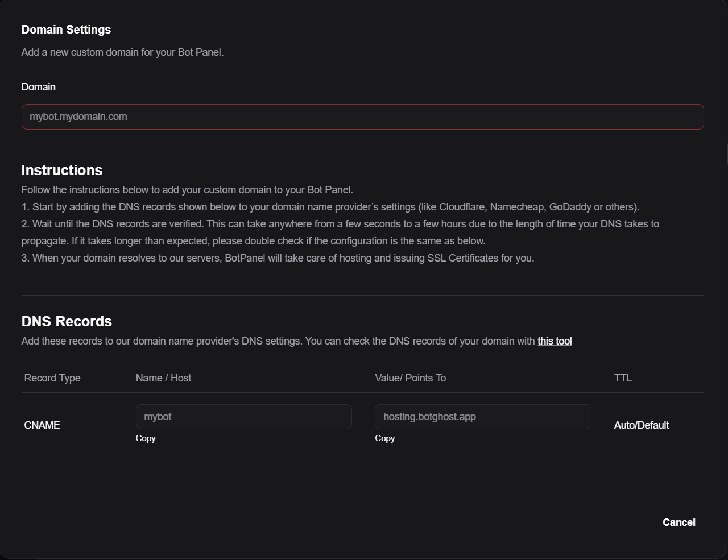Click the divider line above Cancel
Viewport: 728px width, 560px height.
click(362, 487)
